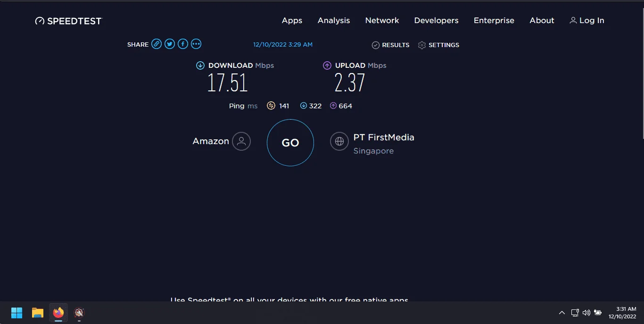Open the About menu

[542, 21]
